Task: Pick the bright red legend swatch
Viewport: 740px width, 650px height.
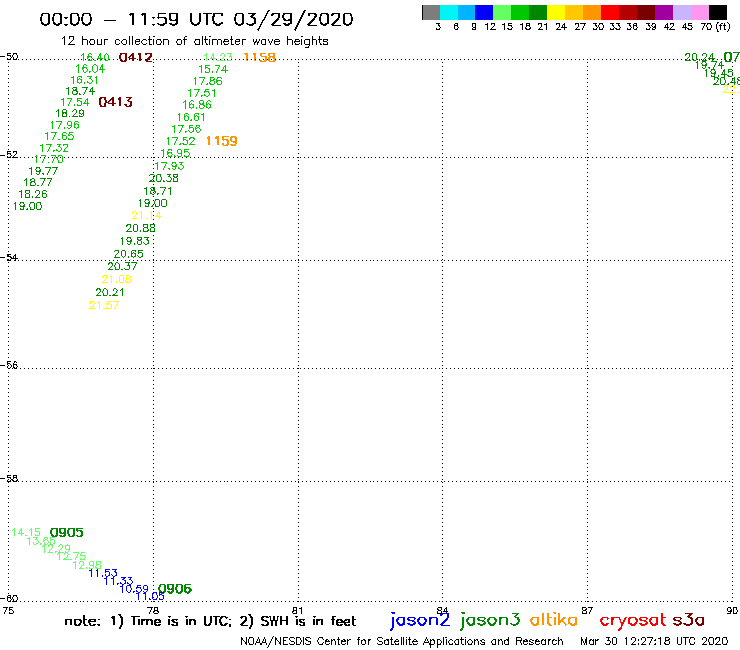Action: [x=610, y=12]
